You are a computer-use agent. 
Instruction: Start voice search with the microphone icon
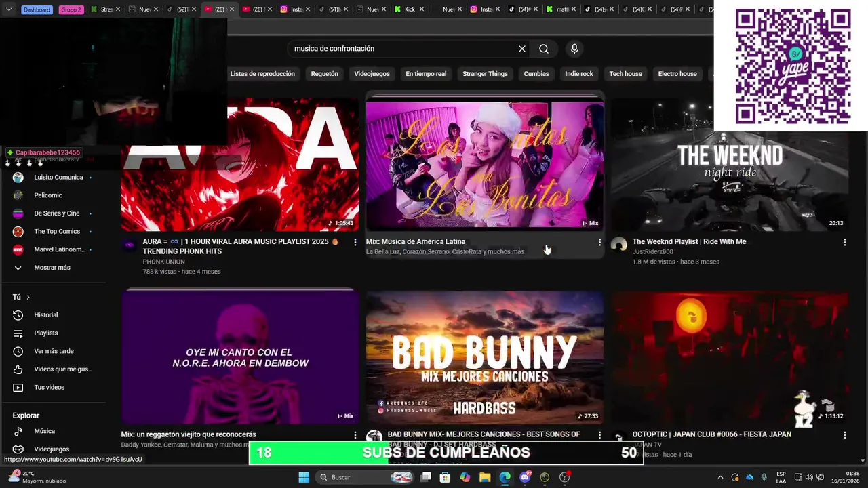click(574, 49)
